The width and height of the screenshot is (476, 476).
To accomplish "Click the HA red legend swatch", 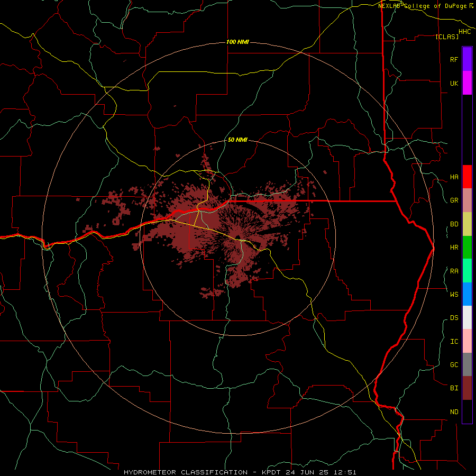I will [x=467, y=177].
